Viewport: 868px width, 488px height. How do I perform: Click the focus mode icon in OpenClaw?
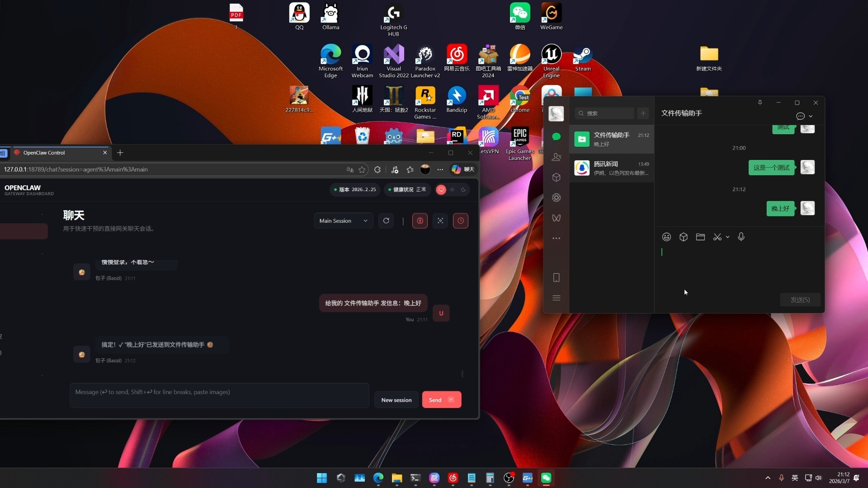coord(440,221)
